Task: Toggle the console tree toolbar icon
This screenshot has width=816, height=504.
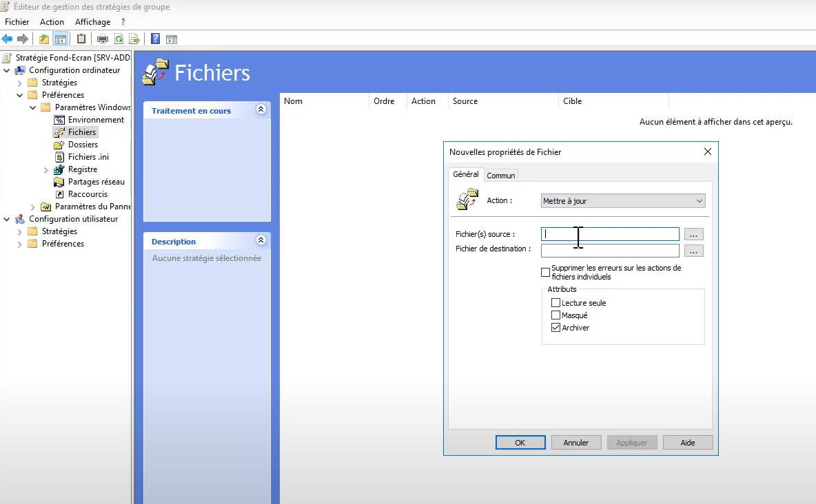Action: pos(61,39)
